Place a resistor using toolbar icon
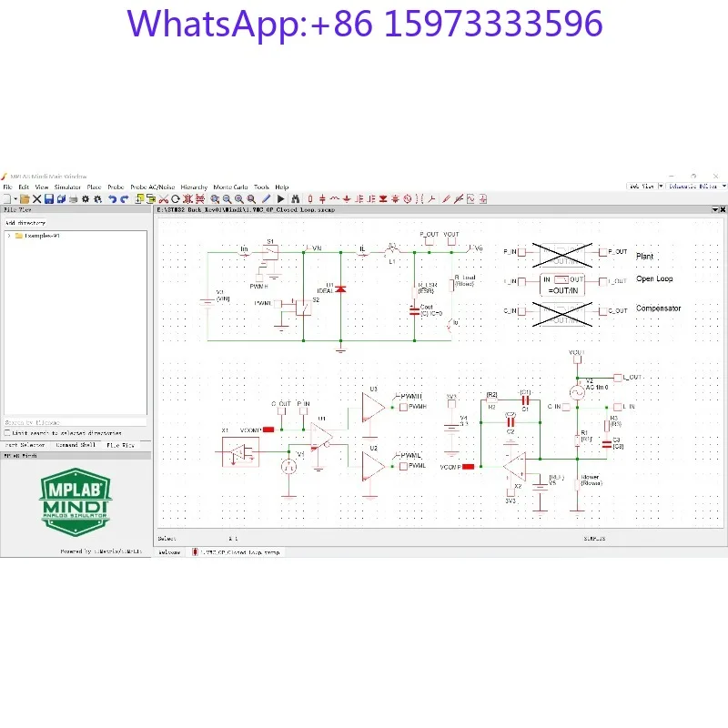Viewport: 728px width, 728px height. [310, 199]
